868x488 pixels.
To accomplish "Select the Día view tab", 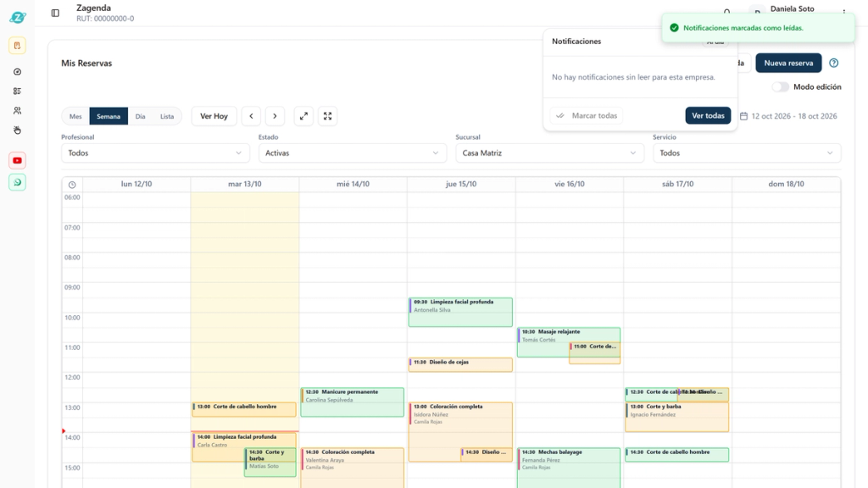I will [x=141, y=116].
